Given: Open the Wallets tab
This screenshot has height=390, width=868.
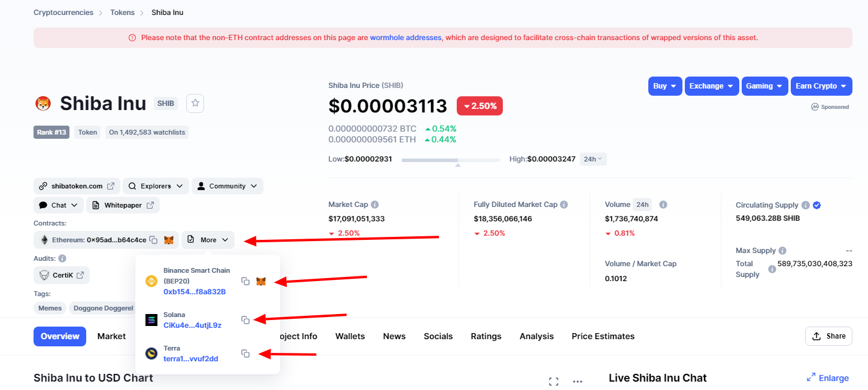Looking at the screenshot, I should tap(350, 336).
